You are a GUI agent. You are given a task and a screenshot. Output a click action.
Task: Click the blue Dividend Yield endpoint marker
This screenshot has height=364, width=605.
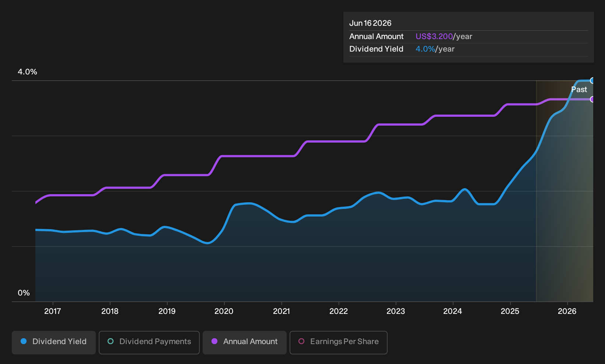click(592, 81)
